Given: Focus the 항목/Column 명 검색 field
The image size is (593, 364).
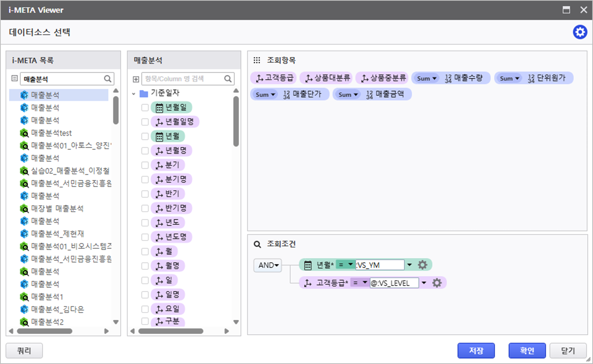Looking at the screenshot, I should [x=184, y=79].
